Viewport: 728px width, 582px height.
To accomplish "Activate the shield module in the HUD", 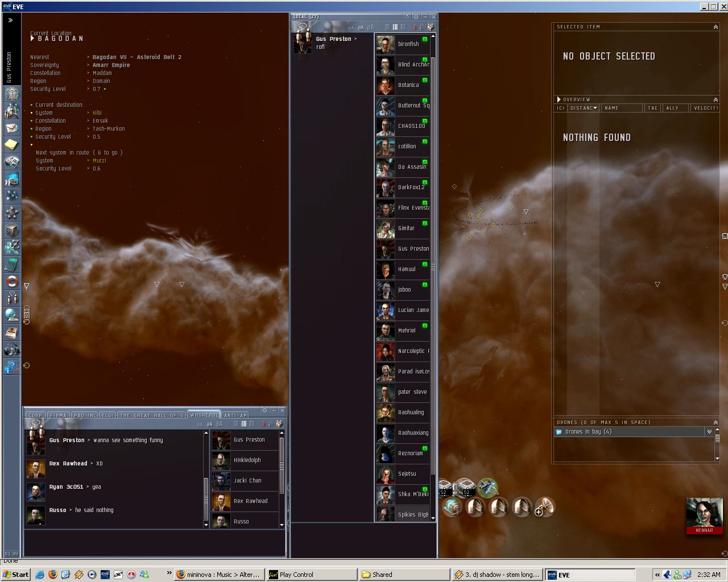I will [x=452, y=506].
